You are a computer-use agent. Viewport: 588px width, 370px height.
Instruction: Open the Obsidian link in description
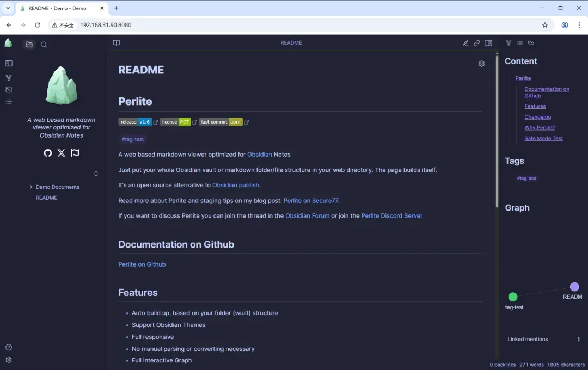coord(260,155)
